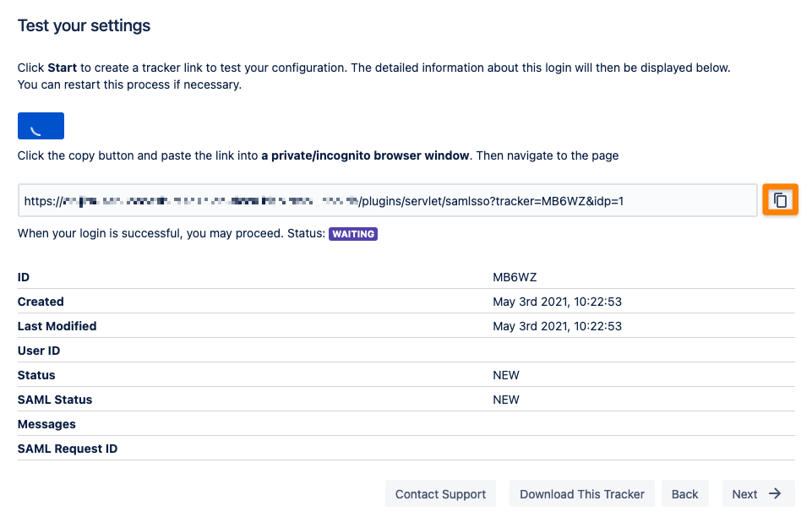Click the SAML Request ID row label
This screenshot has width=812, height=517.
68,449
